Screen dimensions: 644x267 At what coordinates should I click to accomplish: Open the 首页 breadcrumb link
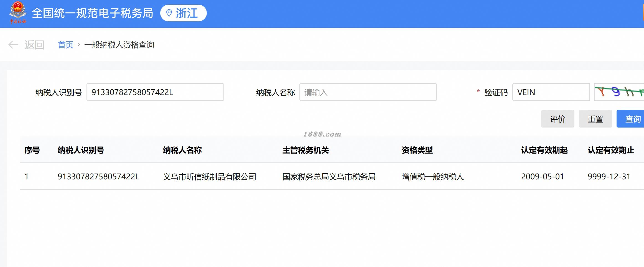tap(65, 45)
